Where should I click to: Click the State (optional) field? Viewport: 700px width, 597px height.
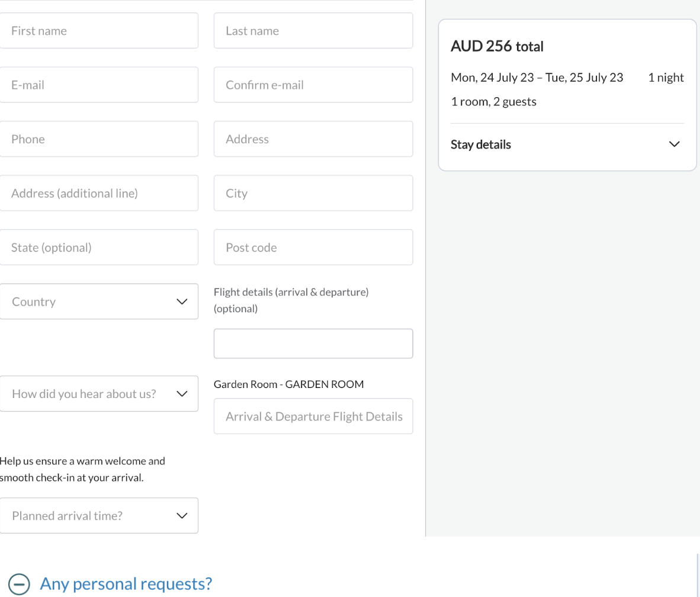click(x=99, y=248)
